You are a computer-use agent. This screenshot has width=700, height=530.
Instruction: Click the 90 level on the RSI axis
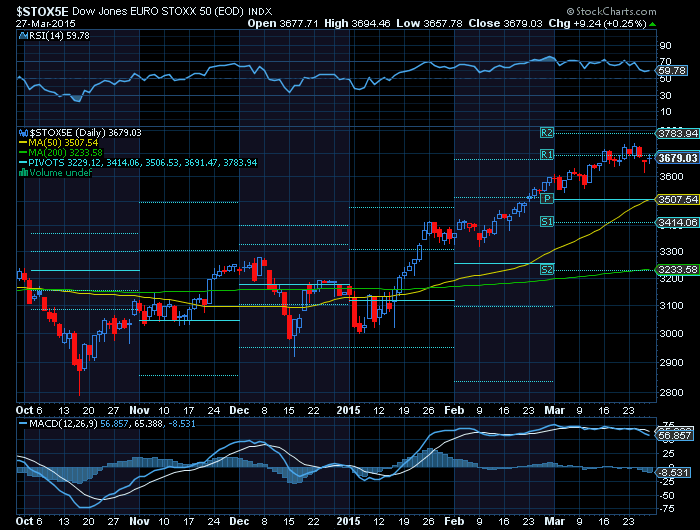point(665,46)
